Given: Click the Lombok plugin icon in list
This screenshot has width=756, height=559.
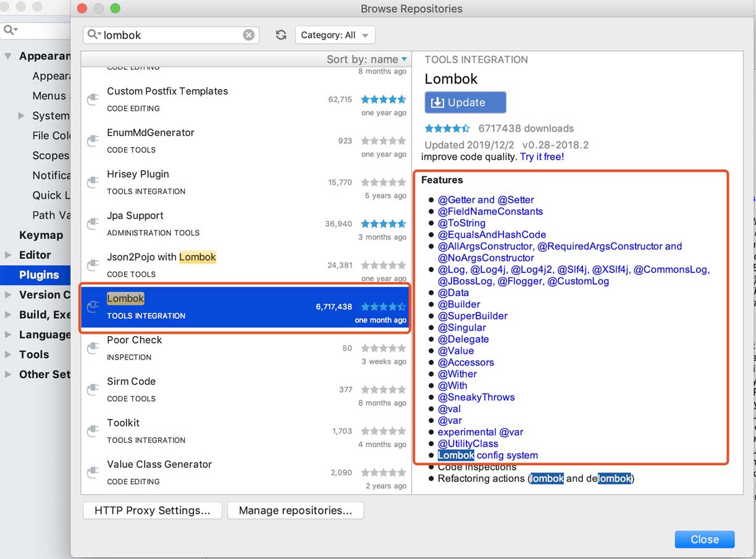Looking at the screenshot, I should [93, 306].
